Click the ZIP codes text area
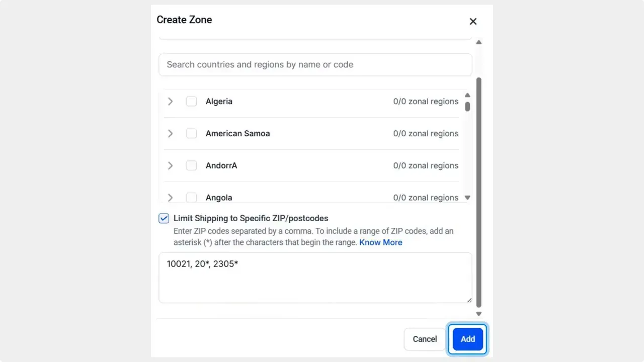This screenshot has height=362, width=644. coord(315,278)
